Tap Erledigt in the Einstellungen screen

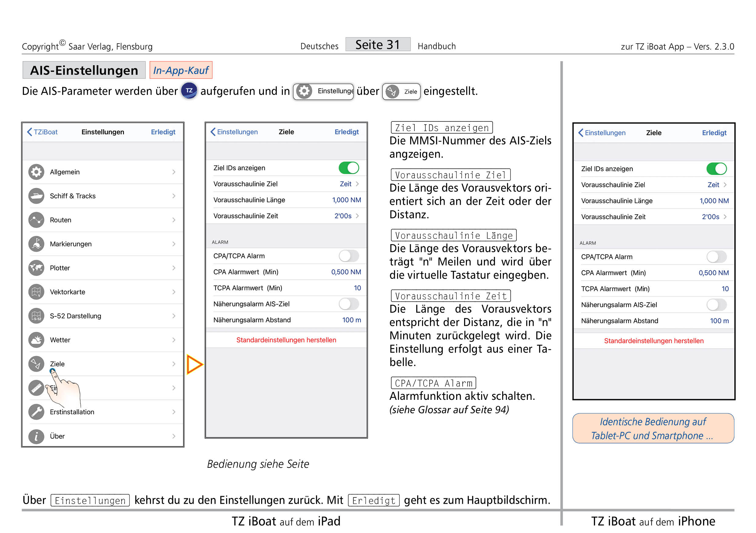(163, 132)
